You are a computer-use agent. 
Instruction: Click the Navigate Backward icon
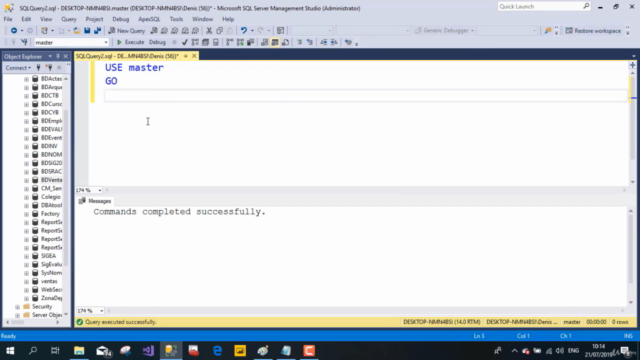click(13, 31)
